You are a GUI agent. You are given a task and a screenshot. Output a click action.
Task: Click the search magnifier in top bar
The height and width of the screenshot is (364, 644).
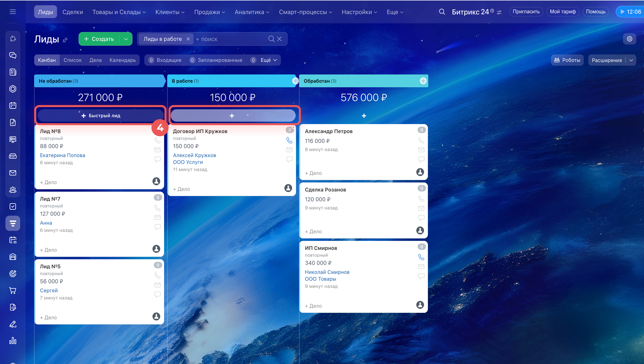click(x=442, y=12)
